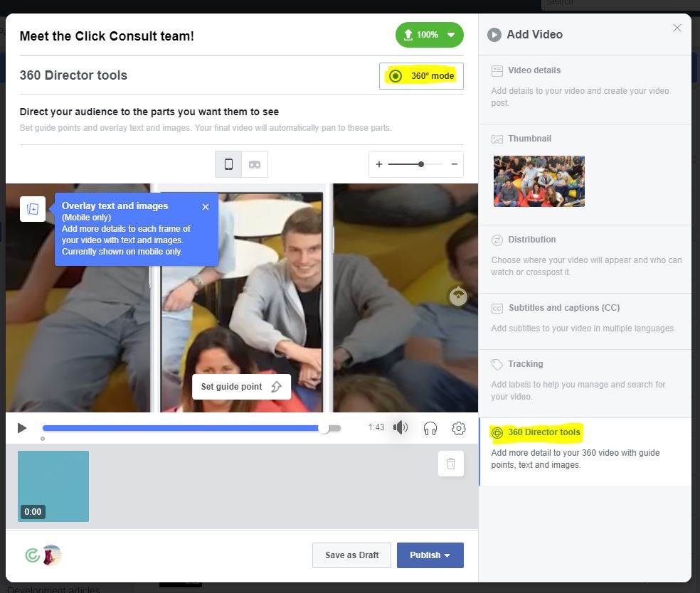Viewport: 700px width, 593px height.
Task: Delete guide point with trash icon
Action: [451, 464]
